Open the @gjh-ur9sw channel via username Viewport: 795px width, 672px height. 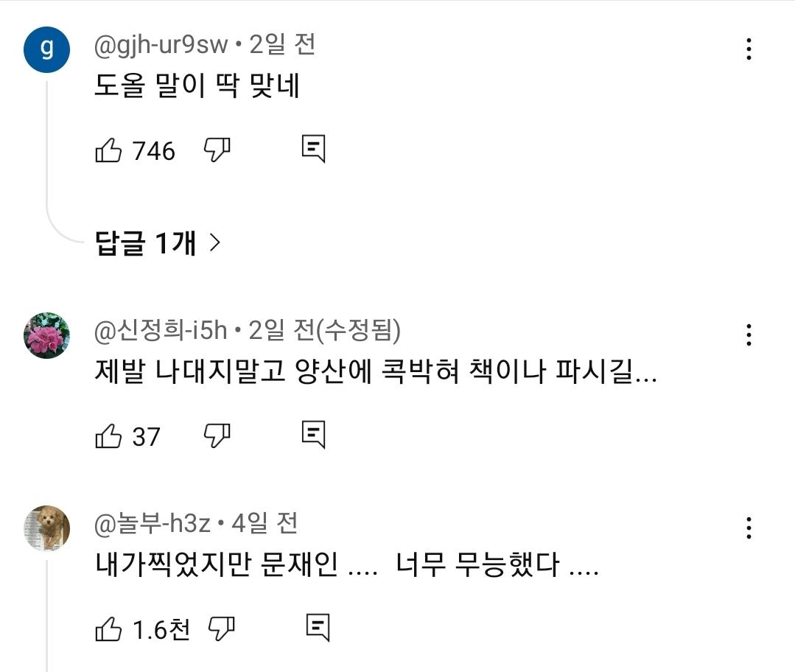pyautogui.click(x=161, y=46)
